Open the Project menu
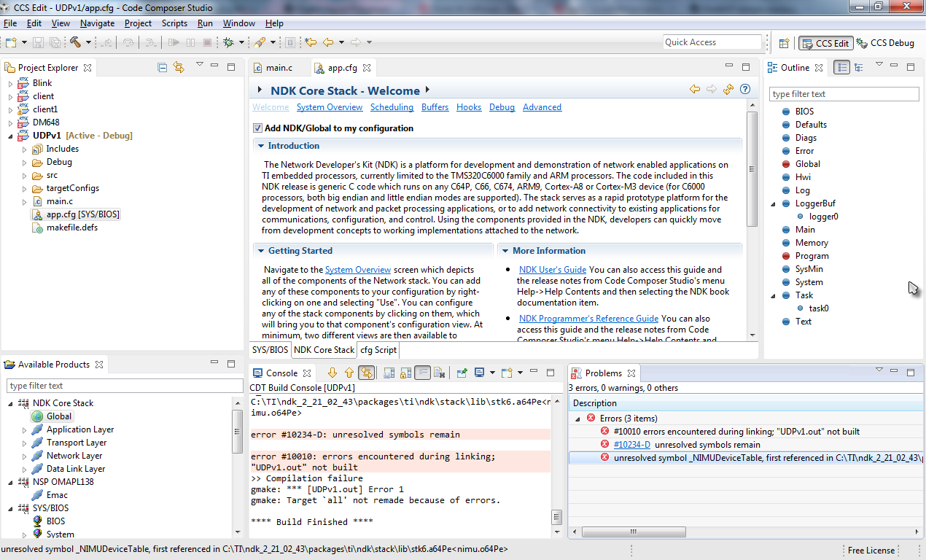Screen dimensions: 926x560 pyautogui.click(x=138, y=23)
